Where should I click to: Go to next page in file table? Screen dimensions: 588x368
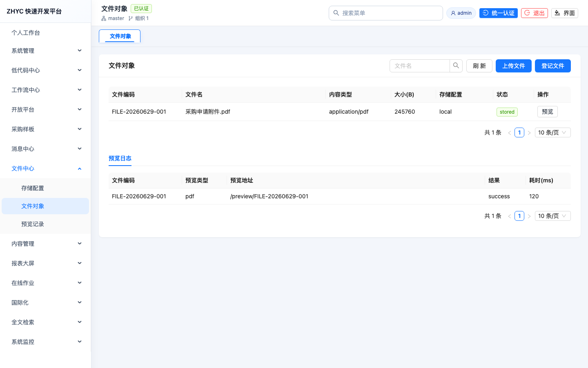pyautogui.click(x=529, y=132)
